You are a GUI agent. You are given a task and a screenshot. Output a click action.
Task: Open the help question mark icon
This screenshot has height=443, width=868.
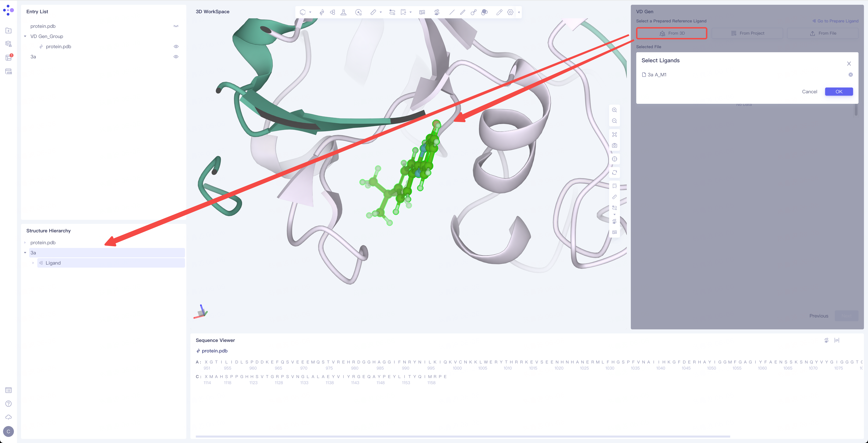(9, 403)
